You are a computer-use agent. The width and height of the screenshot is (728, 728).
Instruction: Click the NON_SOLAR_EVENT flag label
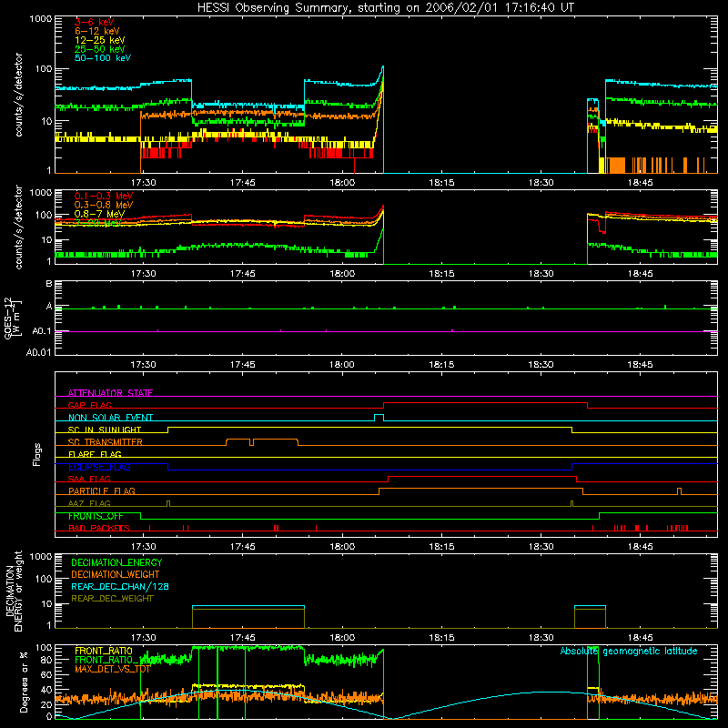(110, 418)
